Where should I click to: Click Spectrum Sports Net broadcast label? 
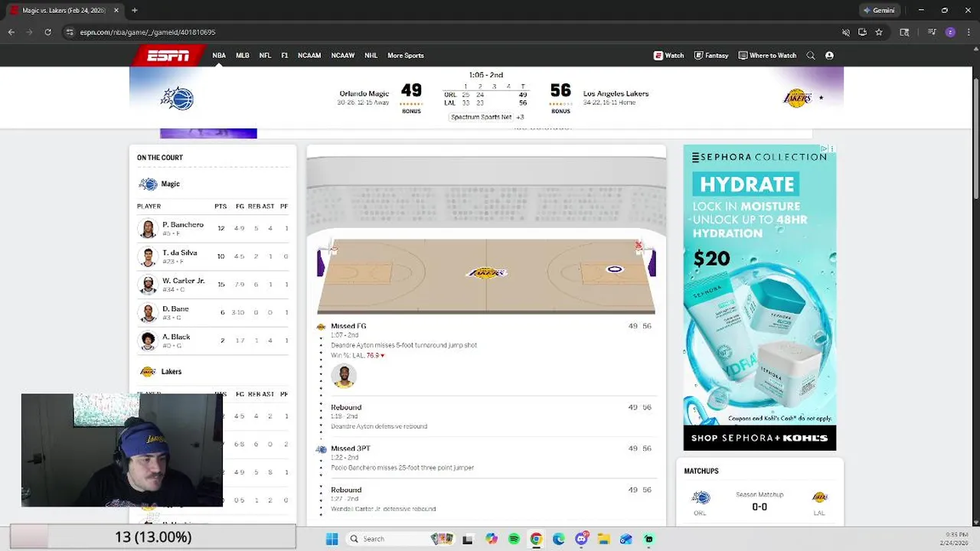(x=481, y=117)
